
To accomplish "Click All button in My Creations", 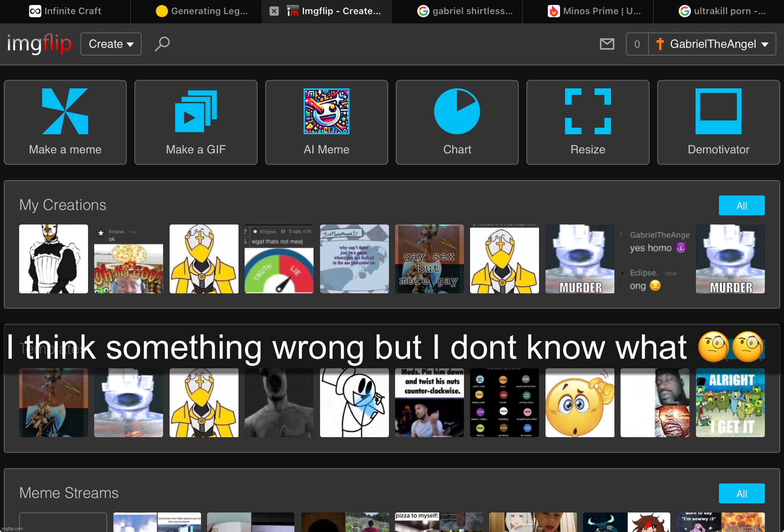I will pos(742,205).
